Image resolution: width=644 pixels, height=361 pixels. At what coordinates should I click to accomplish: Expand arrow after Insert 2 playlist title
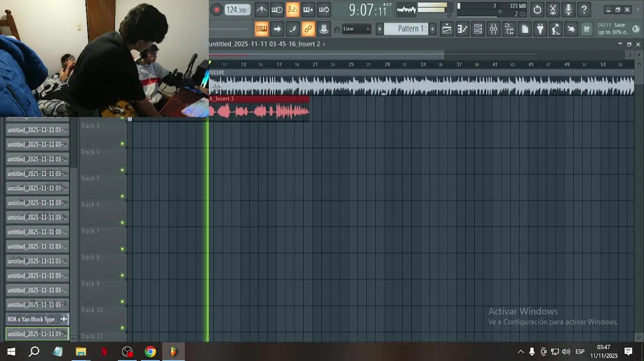pyautogui.click(x=324, y=44)
